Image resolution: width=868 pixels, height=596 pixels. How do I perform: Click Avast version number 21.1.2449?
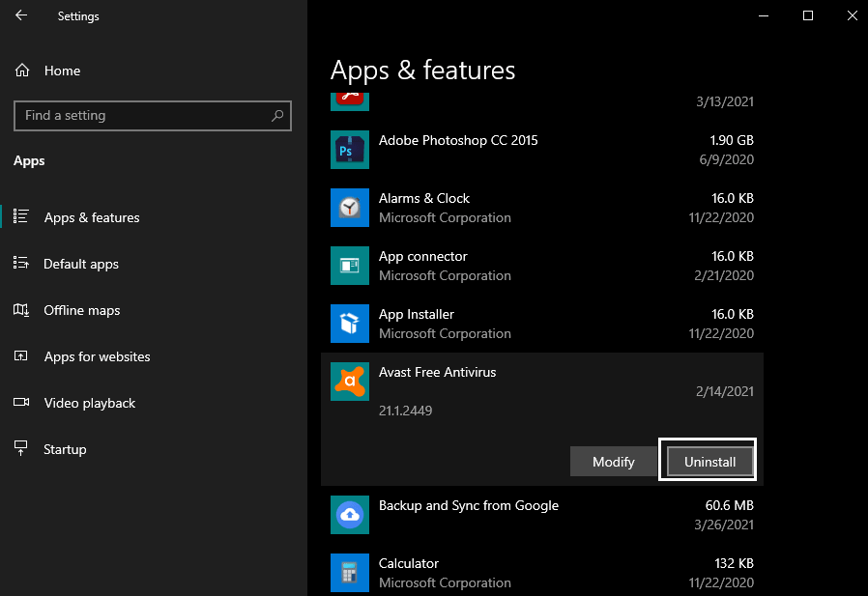tap(405, 411)
